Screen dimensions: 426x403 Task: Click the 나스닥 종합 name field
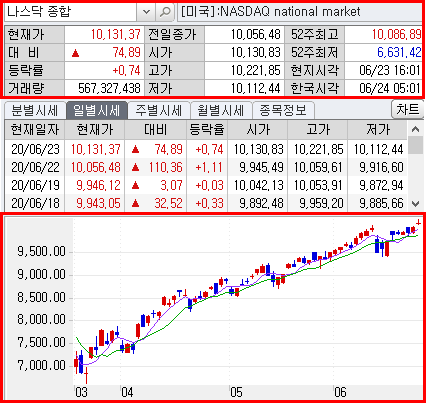[x=70, y=12]
